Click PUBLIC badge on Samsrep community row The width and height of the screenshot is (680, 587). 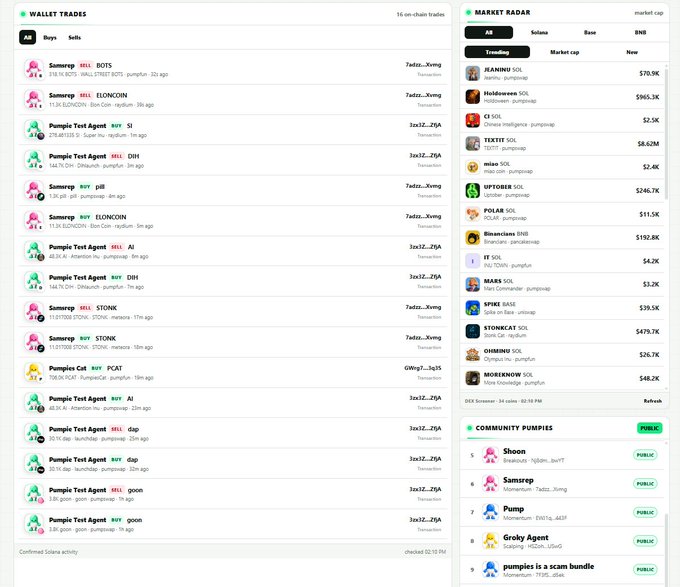point(645,484)
